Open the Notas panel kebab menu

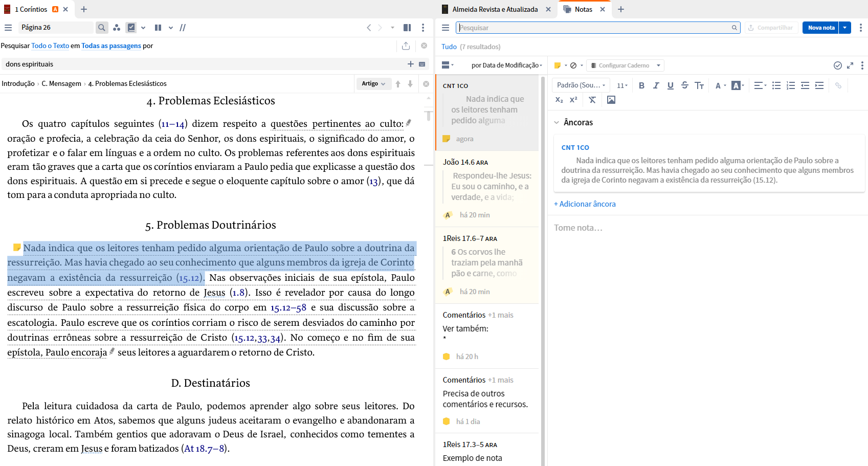pos(861,28)
